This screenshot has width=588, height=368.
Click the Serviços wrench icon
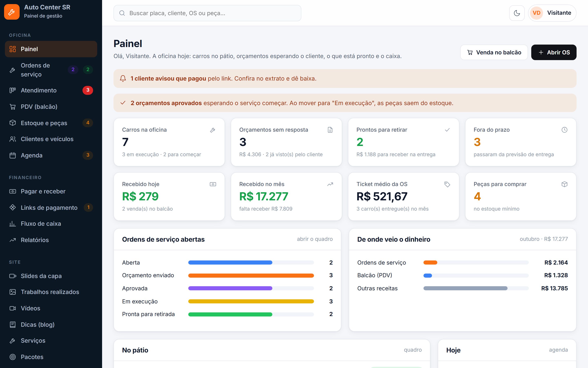[12, 341]
